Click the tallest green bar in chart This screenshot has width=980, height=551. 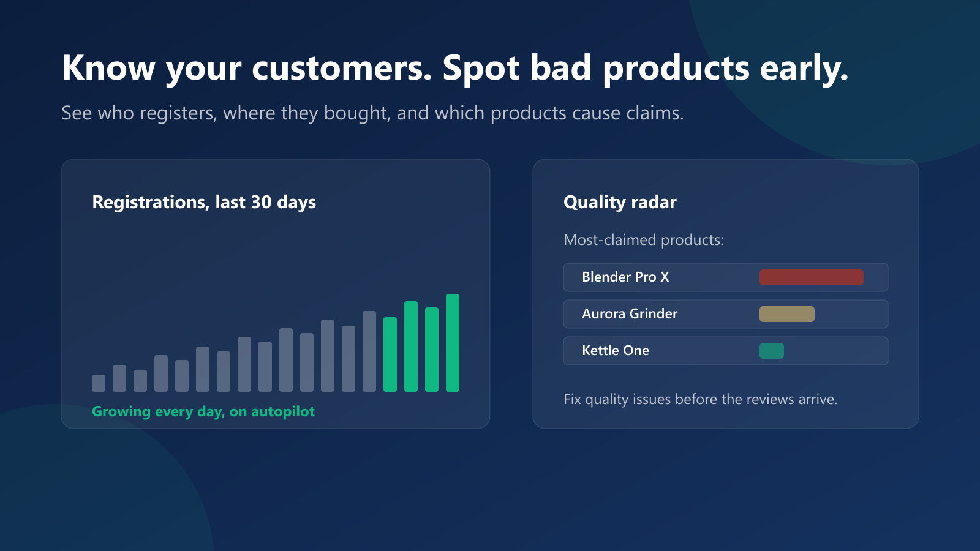click(453, 343)
